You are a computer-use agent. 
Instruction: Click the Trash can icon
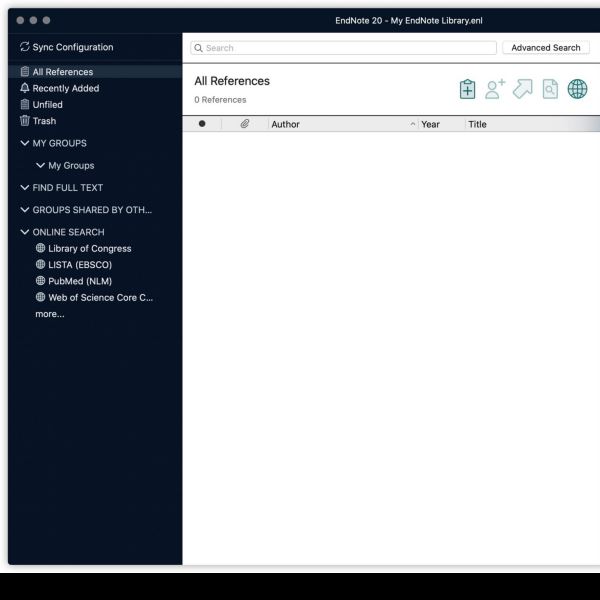24,121
